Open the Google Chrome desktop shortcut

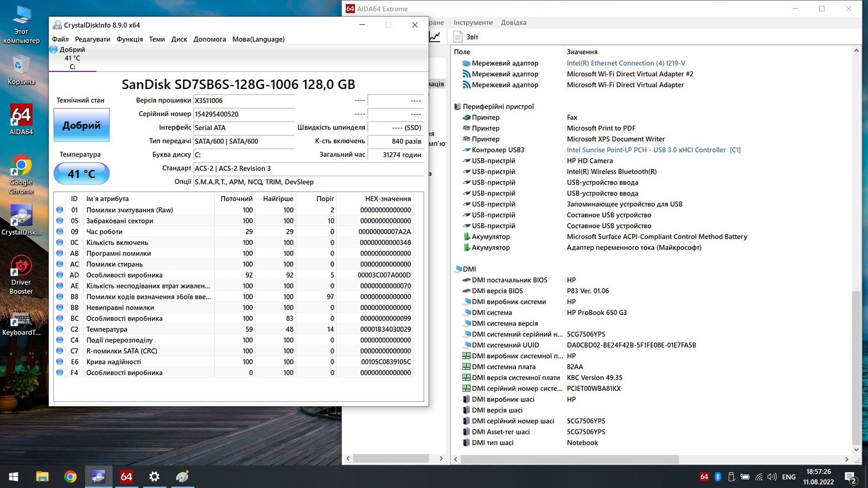tap(21, 175)
